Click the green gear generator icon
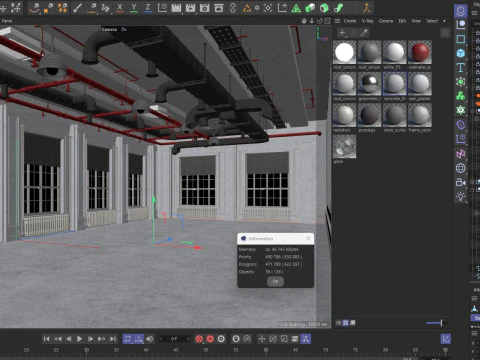This screenshot has width=480, height=360. click(x=461, y=82)
